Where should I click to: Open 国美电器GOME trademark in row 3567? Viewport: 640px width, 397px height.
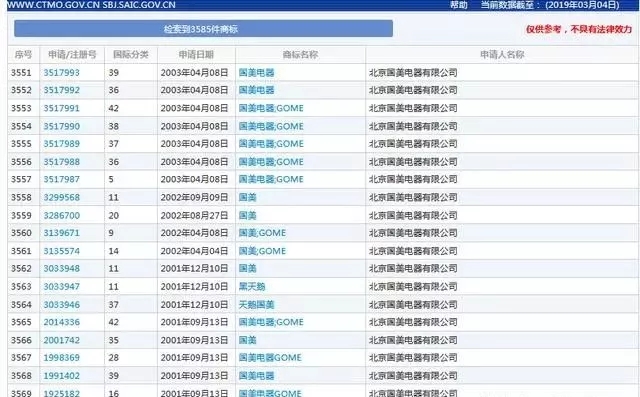pos(270,357)
